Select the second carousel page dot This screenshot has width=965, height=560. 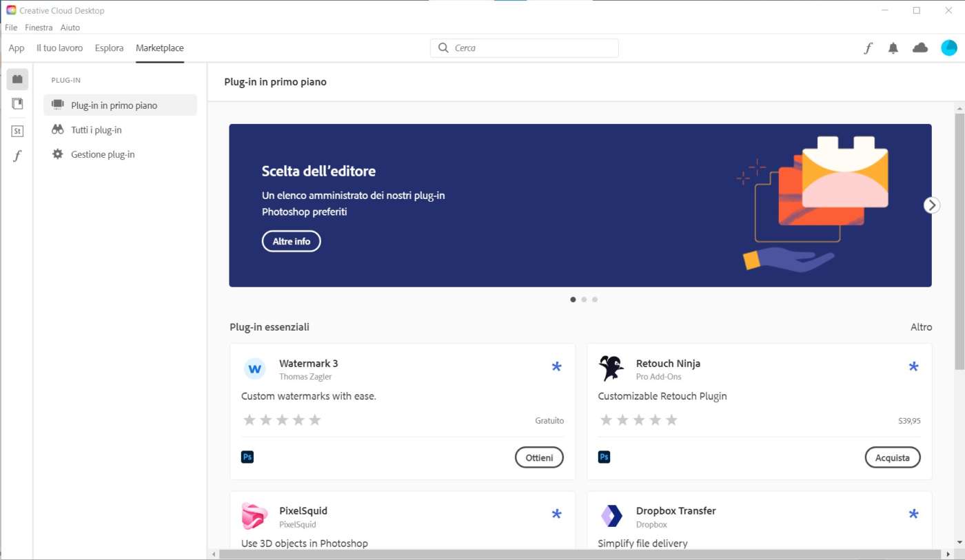584,300
